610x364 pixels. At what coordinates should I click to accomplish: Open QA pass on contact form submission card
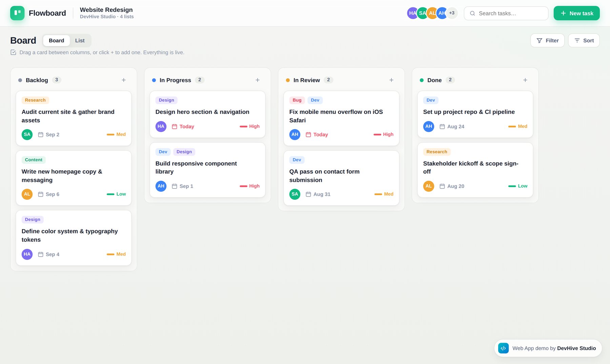341,178
